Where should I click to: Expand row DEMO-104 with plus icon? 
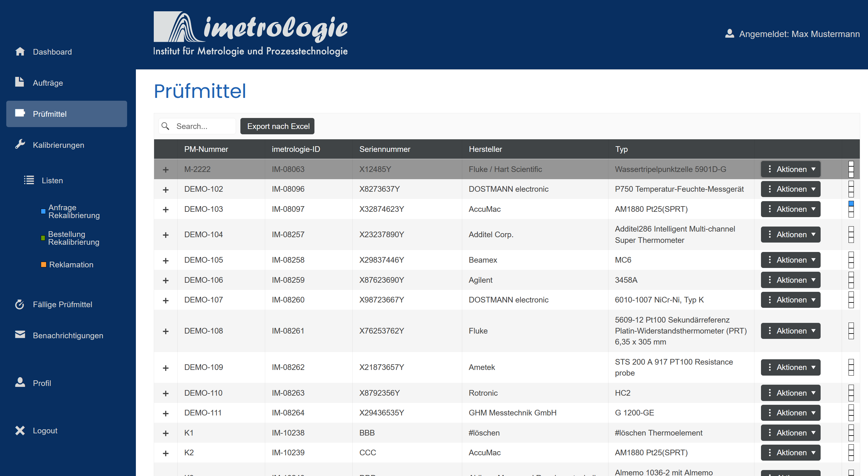coord(165,235)
